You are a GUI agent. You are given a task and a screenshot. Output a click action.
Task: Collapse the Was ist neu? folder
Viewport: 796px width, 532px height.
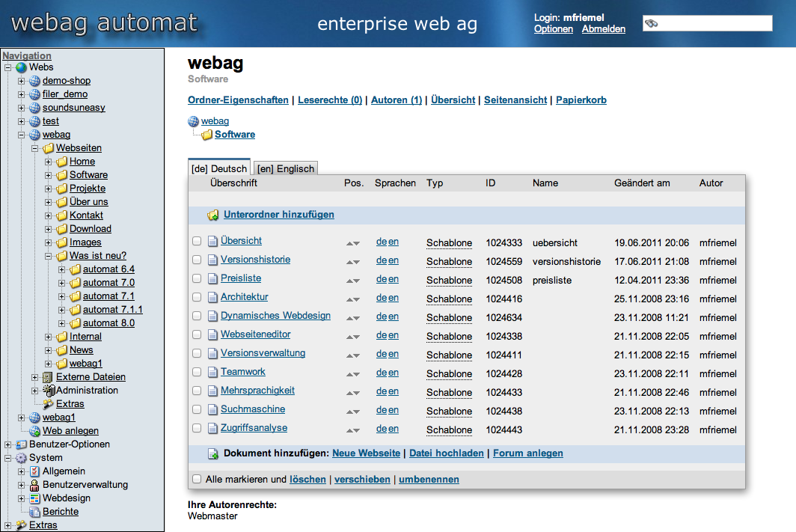[x=48, y=257]
